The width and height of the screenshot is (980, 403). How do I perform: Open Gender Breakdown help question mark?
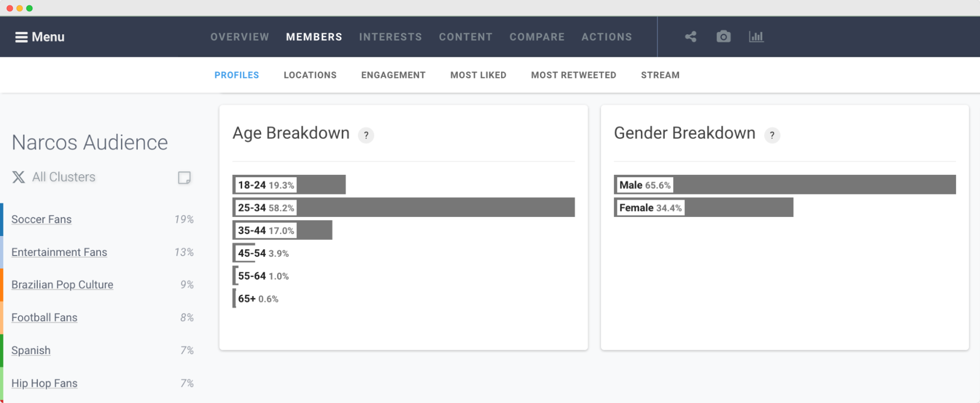pos(772,135)
